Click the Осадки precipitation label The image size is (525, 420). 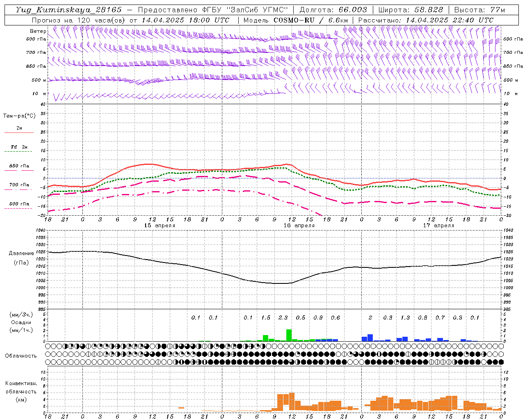[21, 322]
